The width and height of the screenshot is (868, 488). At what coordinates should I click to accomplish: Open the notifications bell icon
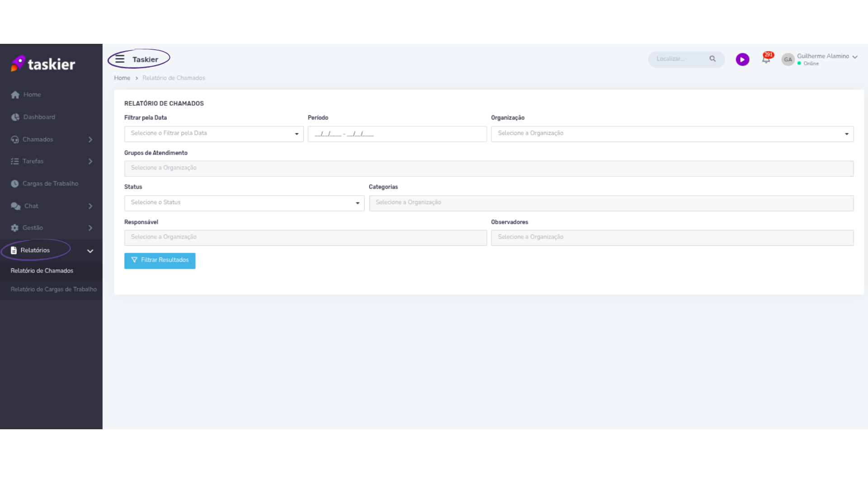766,59
